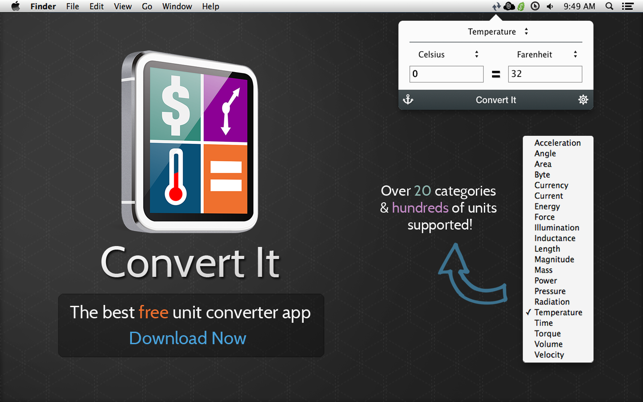This screenshot has height=402, width=643.
Task: Open the Help menu
Action: click(210, 7)
